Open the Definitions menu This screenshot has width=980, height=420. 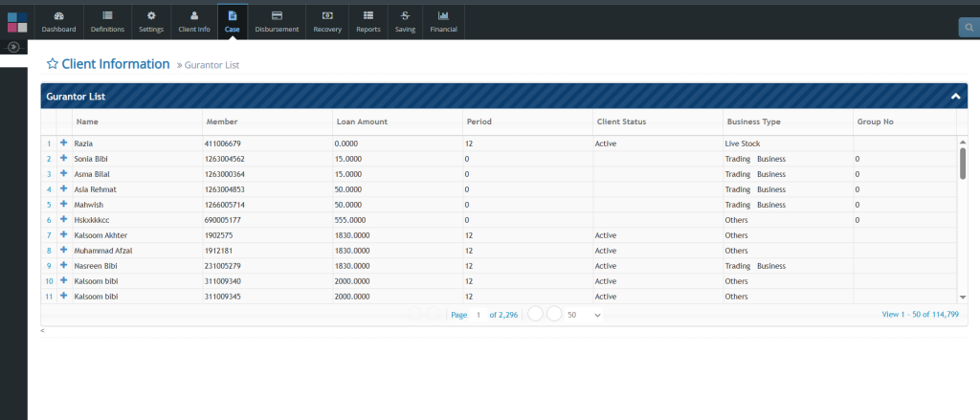coord(106,21)
